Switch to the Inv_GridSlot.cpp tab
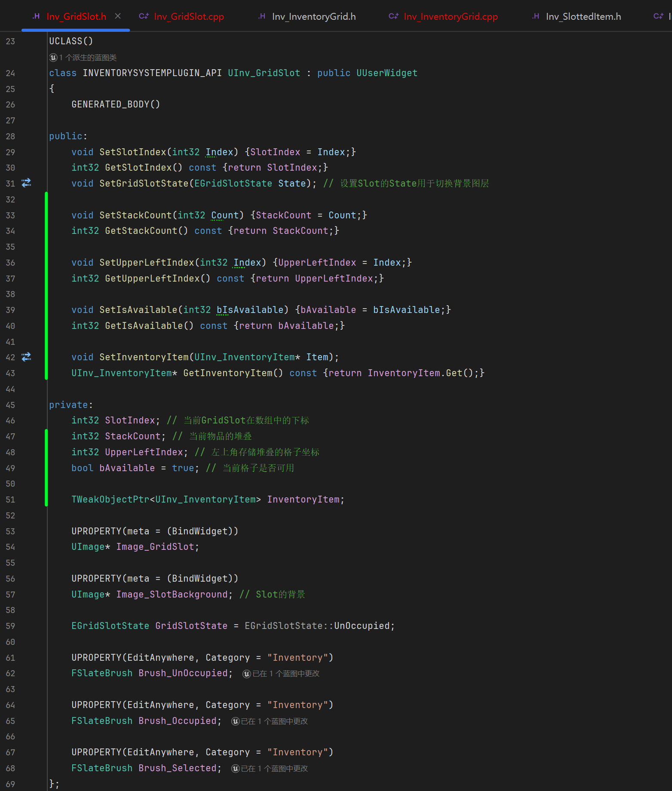 181,17
